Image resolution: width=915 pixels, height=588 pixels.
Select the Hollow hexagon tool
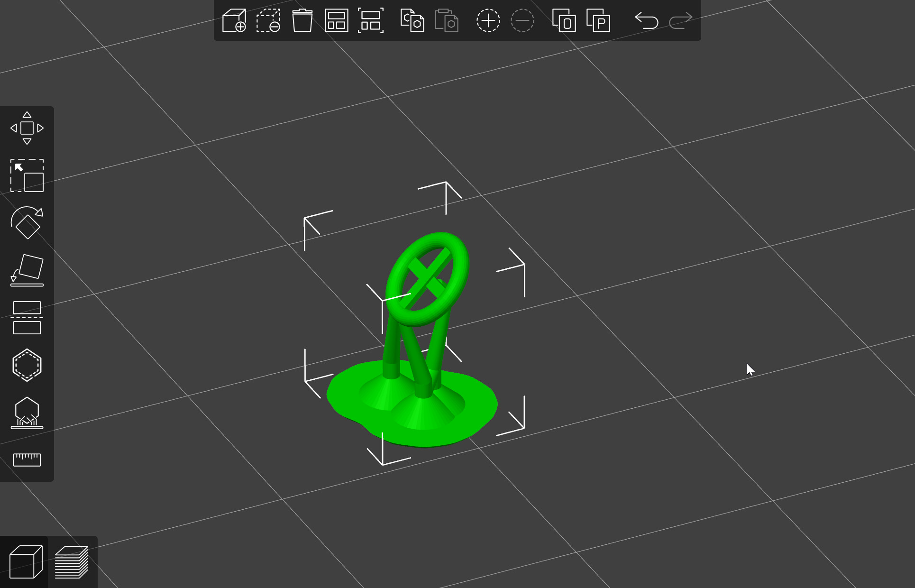click(27, 365)
